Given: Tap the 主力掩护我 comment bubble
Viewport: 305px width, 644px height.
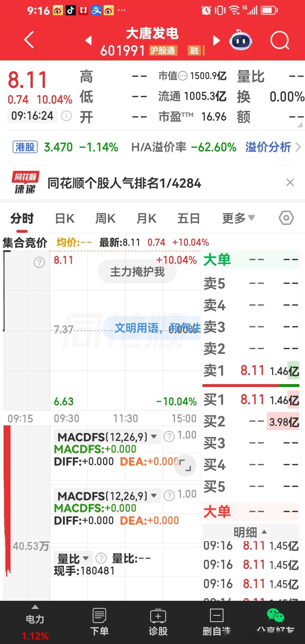Looking at the screenshot, I should [137, 272].
